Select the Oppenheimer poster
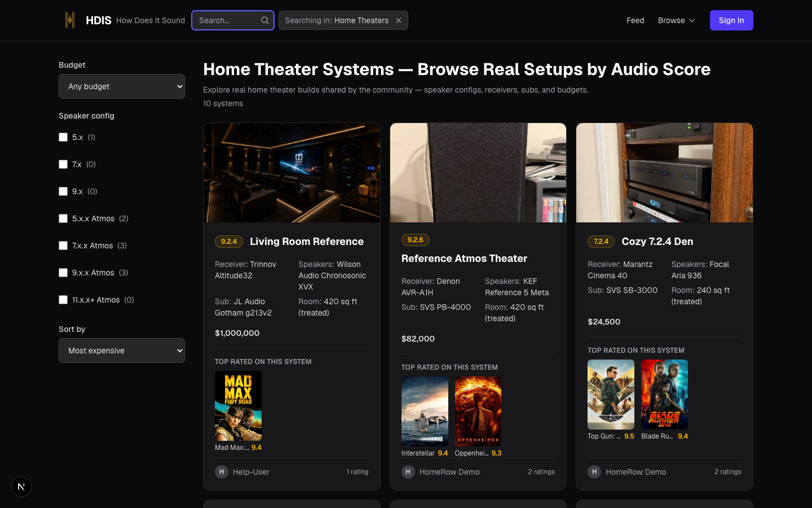 [x=478, y=411]
